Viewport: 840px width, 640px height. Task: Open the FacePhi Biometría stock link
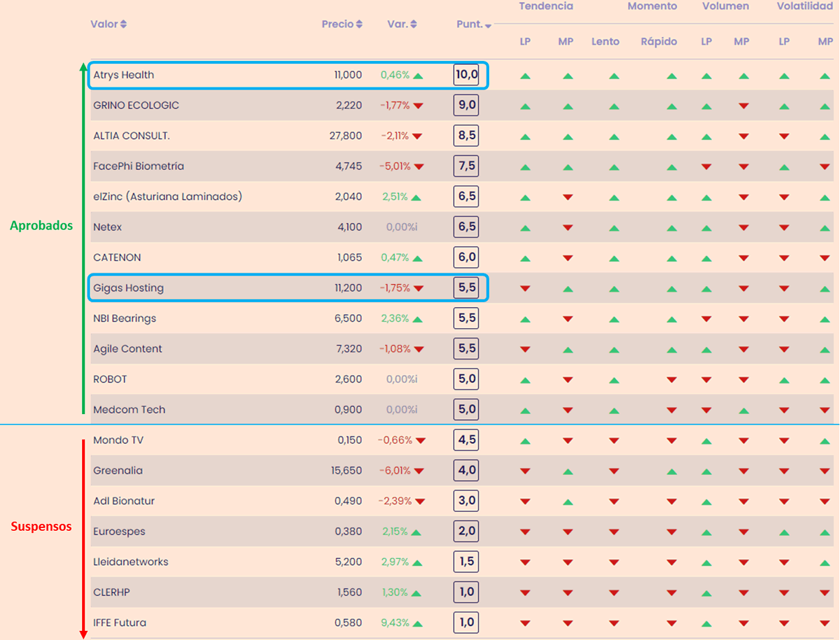[x=139, y=166]
